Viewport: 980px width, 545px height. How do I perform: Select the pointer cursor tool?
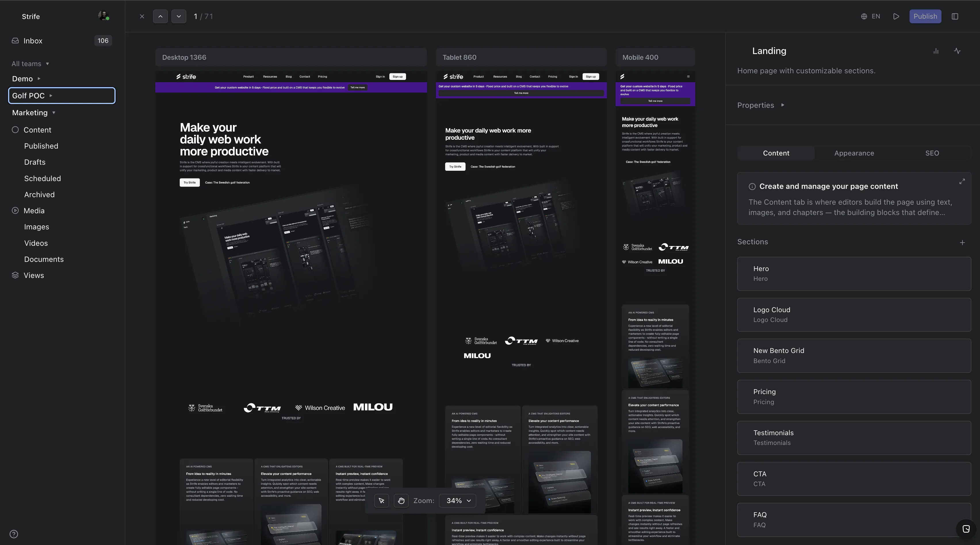(x=382, y=500)
